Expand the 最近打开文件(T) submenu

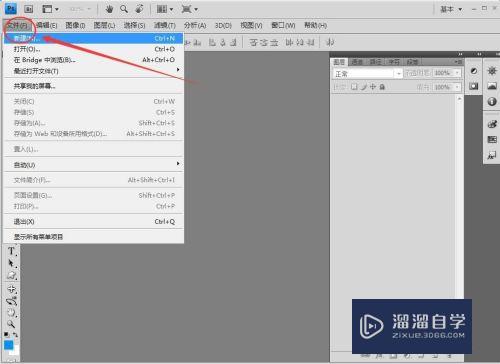94,71
